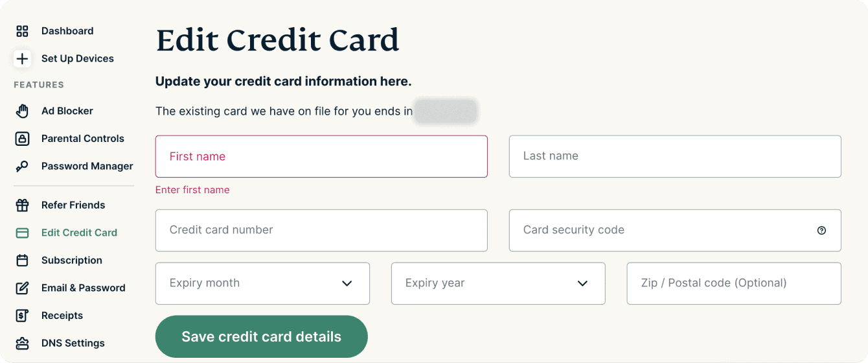Click the Receipts dollar icon
This screenshot has height=363, width=868.
pyautogui.click(x=22, y=316)
